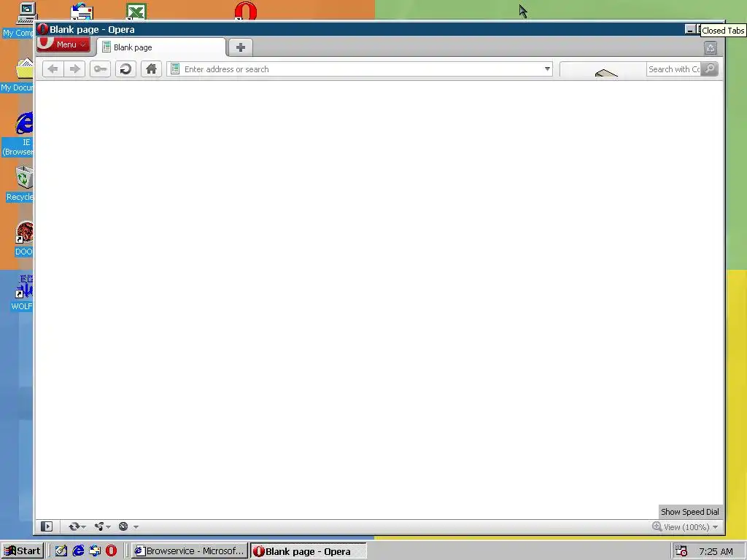Open the Closed Tabs trash icon
Image resolution: width=747 pixels, height=560 pixels.
[x=711, y=47]
